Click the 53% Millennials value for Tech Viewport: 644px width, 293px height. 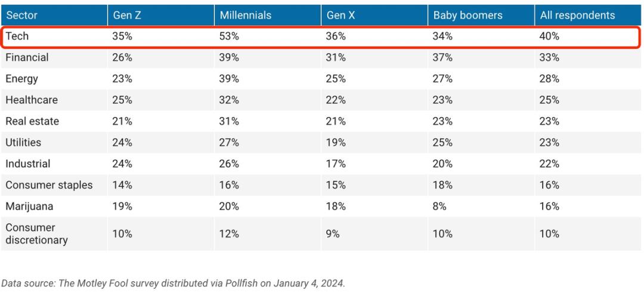pos(230,36)
